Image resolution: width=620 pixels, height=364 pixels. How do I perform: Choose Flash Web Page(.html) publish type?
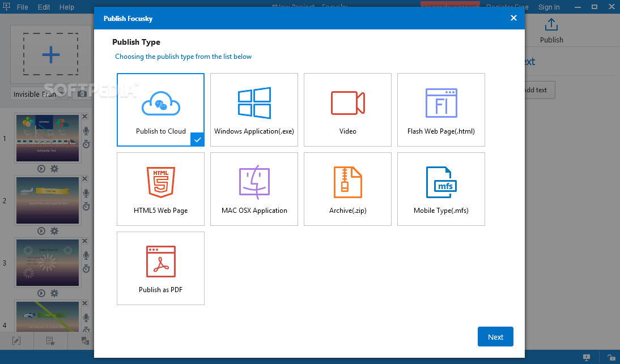click(441, 110)
